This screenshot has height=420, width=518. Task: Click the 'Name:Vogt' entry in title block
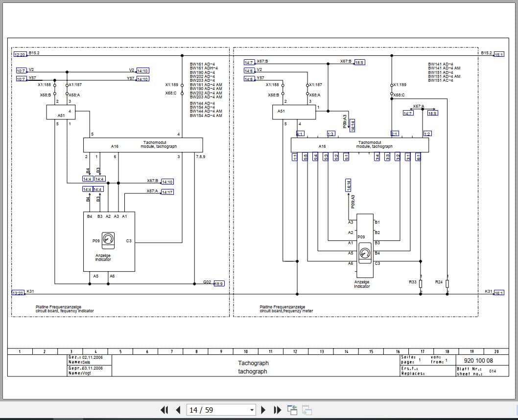click(80, 373)
